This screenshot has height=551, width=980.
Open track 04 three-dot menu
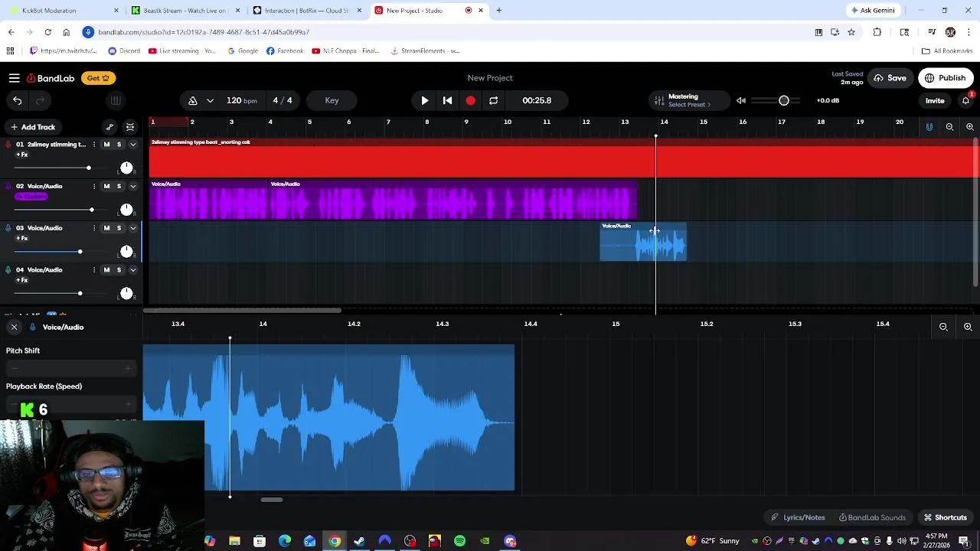pos(94,269)
